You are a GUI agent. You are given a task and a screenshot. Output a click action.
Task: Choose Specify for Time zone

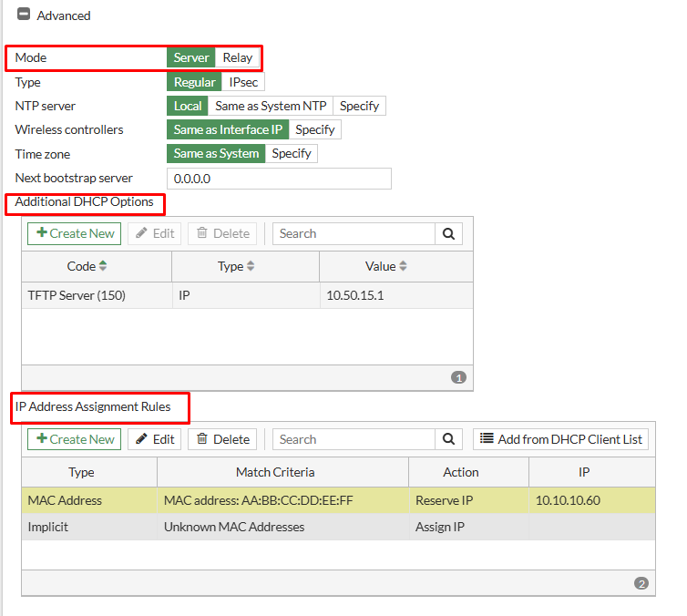[x=292, y=153]
